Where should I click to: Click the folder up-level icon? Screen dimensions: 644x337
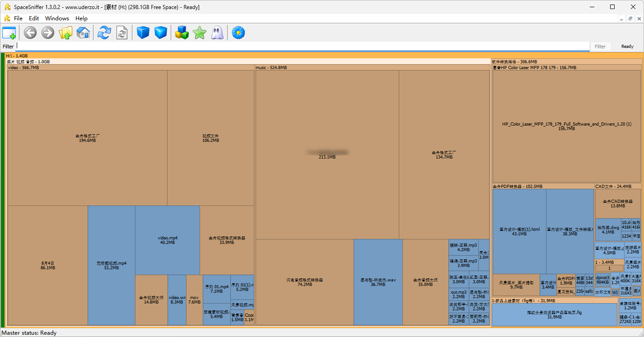tap(65, 33)
